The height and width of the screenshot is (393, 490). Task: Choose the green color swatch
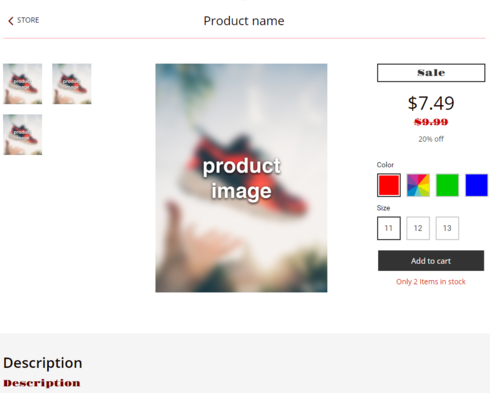click(x=447, y=185)
